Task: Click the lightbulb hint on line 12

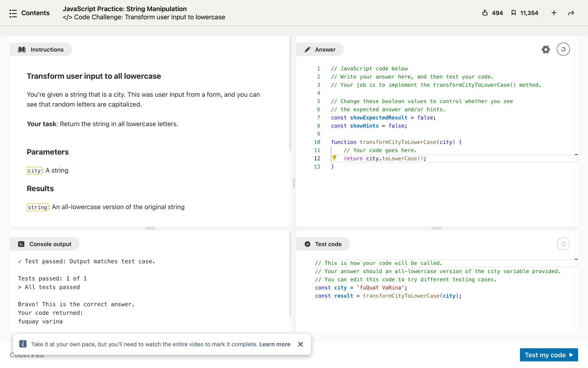Action: click(334, 158)
